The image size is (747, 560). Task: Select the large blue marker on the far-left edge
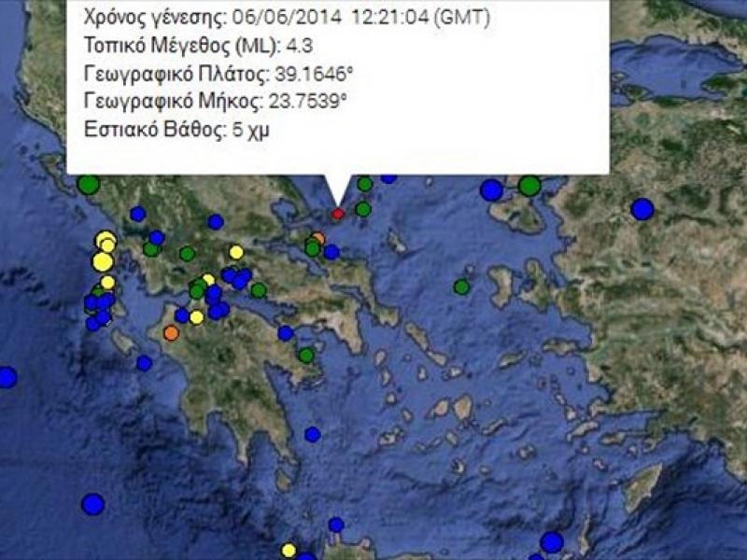[7, 377]
